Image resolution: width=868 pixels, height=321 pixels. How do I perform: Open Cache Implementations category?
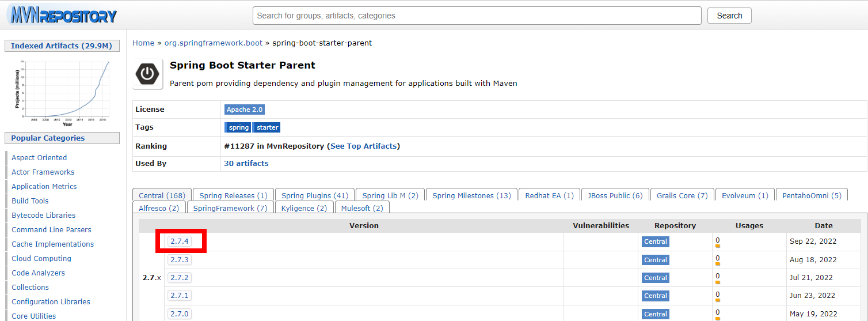tap(53, 244)
